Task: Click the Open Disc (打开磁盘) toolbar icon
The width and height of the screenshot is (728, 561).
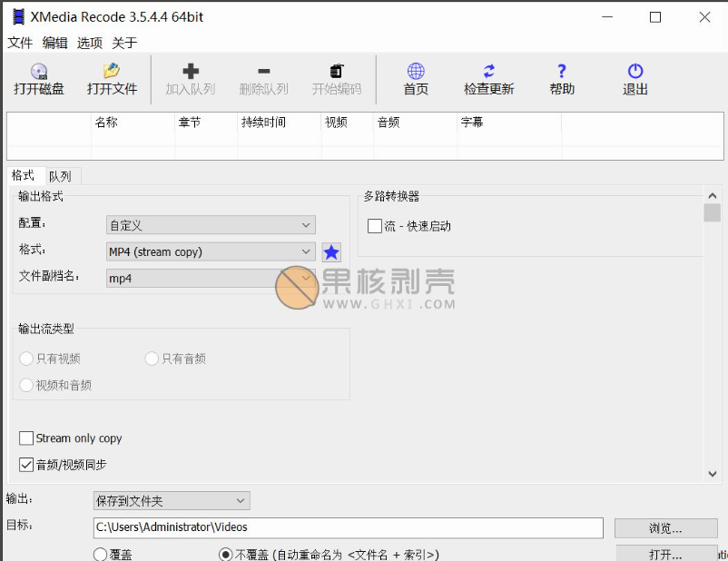Action: coord(39,72)
